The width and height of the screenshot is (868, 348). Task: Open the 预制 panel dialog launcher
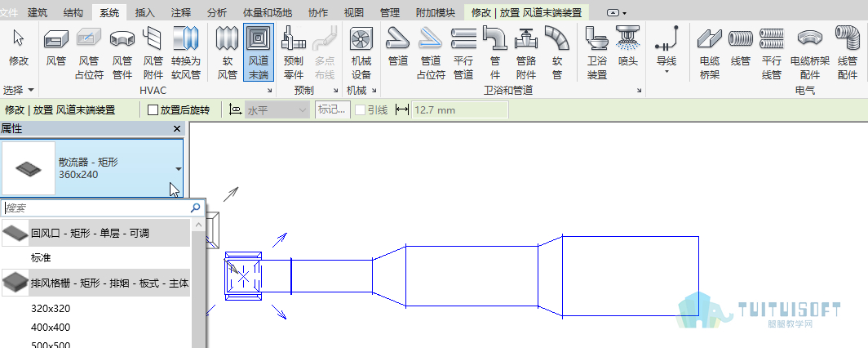click(335, 91)
